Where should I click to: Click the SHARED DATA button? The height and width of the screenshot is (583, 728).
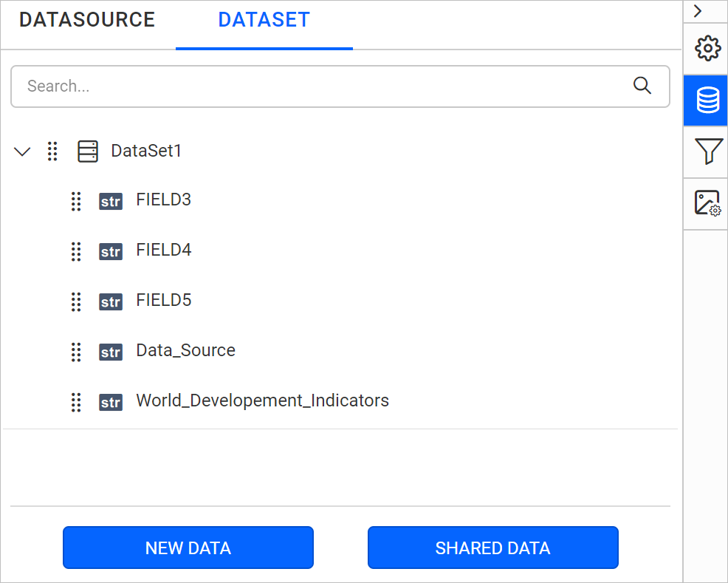point(492,548)
